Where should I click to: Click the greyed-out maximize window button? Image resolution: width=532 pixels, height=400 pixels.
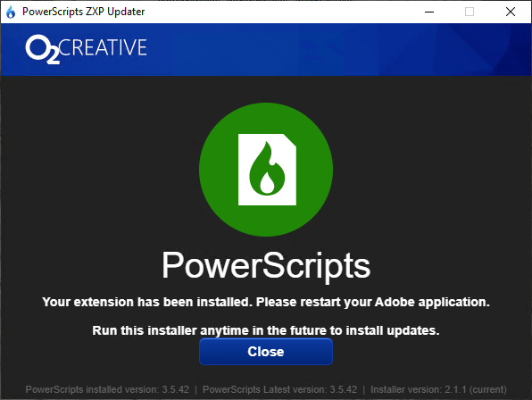coord(470,12)
